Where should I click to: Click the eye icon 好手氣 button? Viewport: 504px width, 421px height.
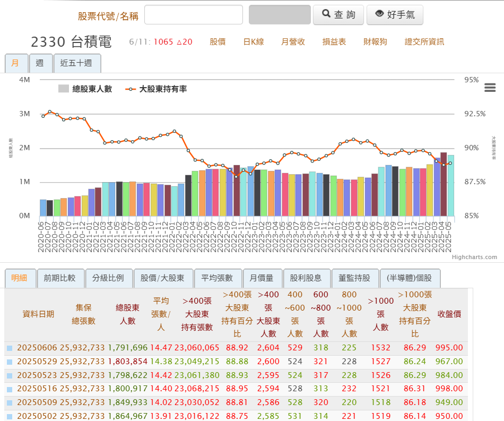[x=395, y=15]
